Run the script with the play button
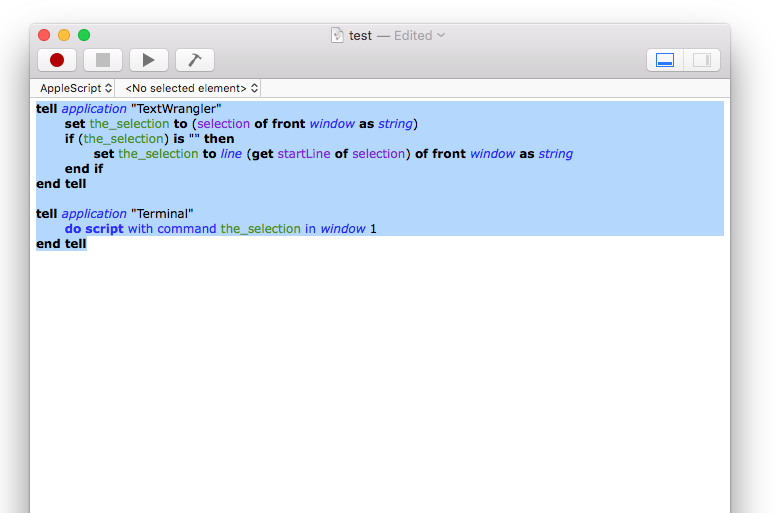Viewport: 776px width, 513px height. click(148, 60)
